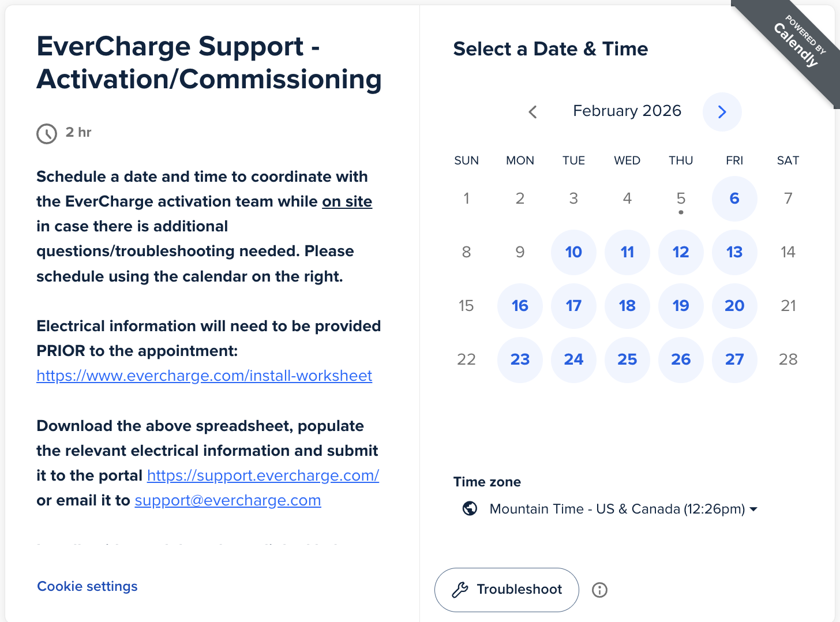Open the install-worksheet link
This screenshot has width=840, height=622.
pos(204,376)
